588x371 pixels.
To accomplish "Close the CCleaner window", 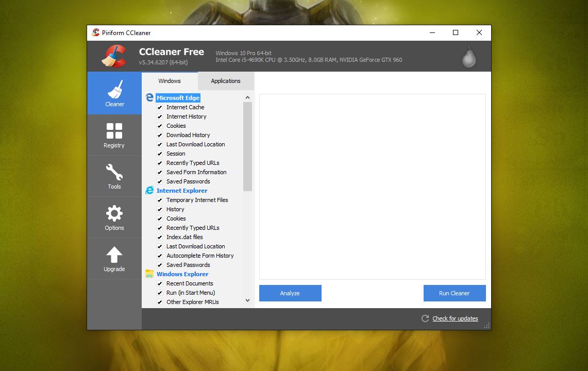I will click(x=479, y=32).
